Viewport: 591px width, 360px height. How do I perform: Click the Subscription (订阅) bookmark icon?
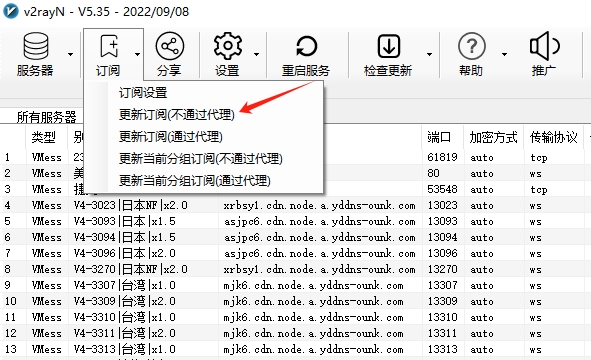109,46
